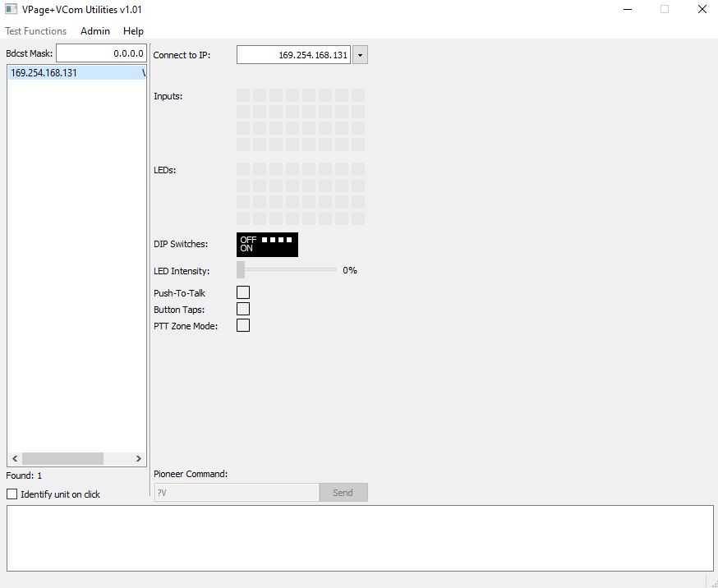Click the Bdcst Mask input field
Viewport: 718px width, 588px height.
pos(101,53)
